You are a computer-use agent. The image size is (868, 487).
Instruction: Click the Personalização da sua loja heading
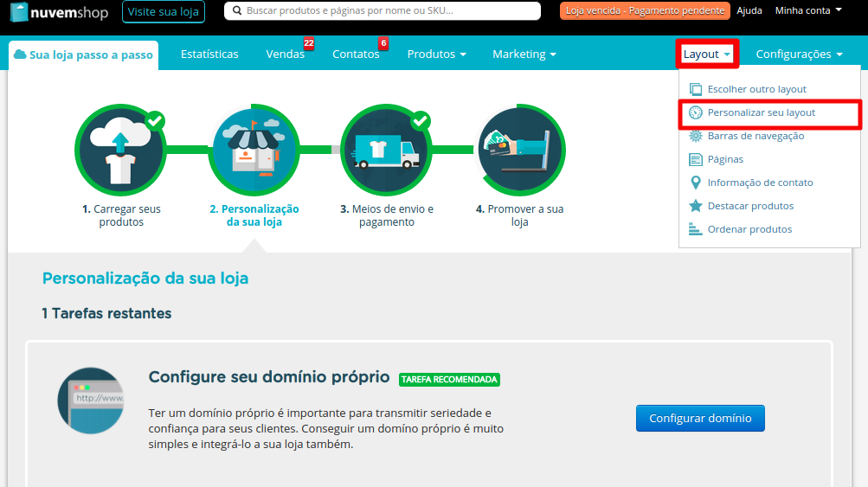145,278
